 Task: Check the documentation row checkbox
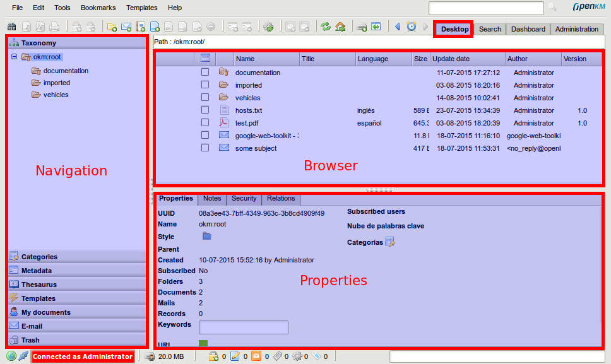pyautogui.click(x=205, y=72)
